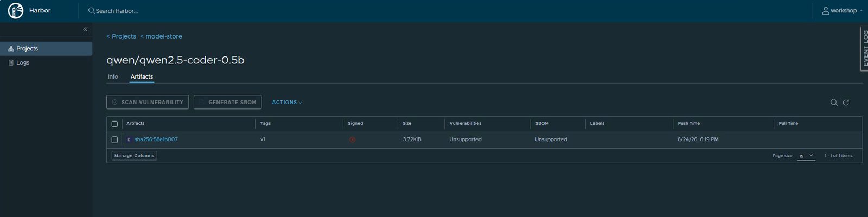
Task: Click the artifact type icon beside sha256:58e1b007
Action: pos(129,139)
